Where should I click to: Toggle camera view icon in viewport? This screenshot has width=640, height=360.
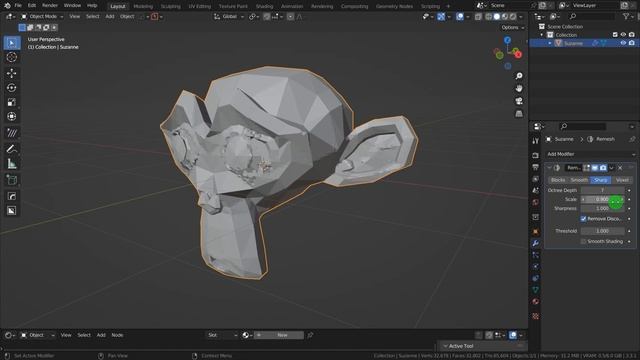[519, 101]
